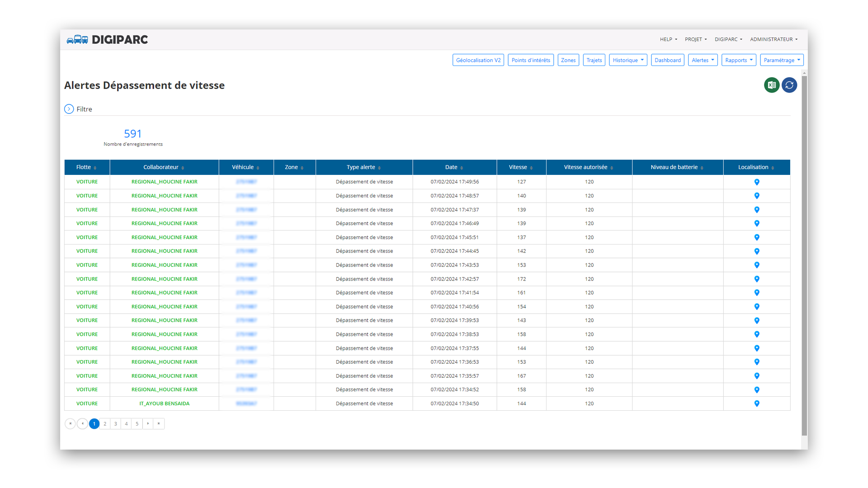The height and width of the screenshot is (488, 868).
Task: Open location pin for 17:42:57 alert
Action: click(x=757, y=279)
